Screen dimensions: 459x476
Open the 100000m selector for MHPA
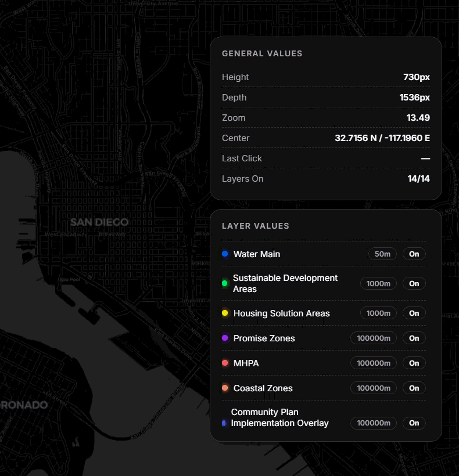373,363
